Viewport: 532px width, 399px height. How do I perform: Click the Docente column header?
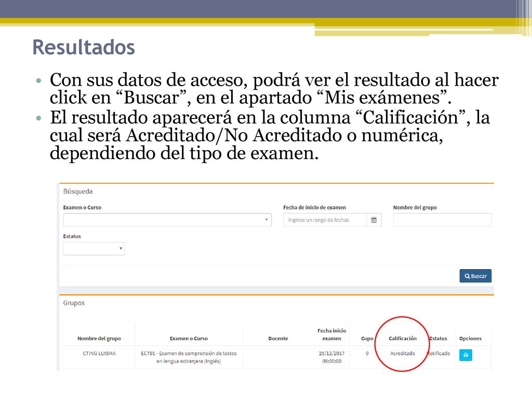coord(278,338)
